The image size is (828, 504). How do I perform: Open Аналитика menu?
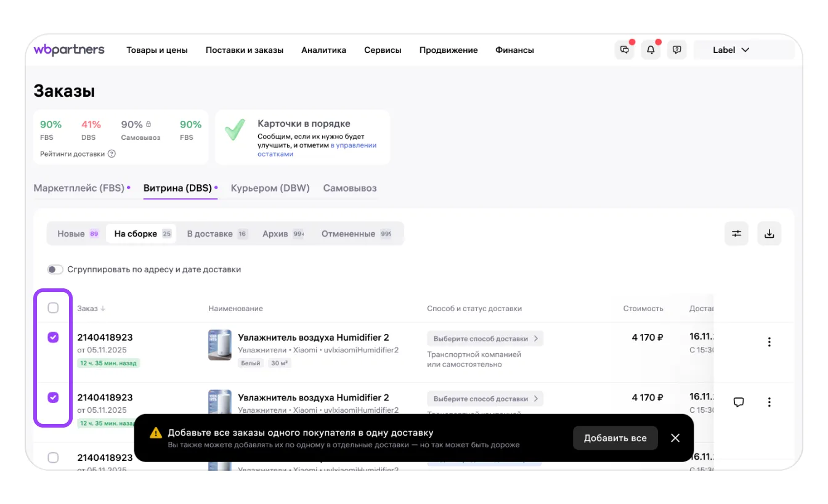[323, 50]
